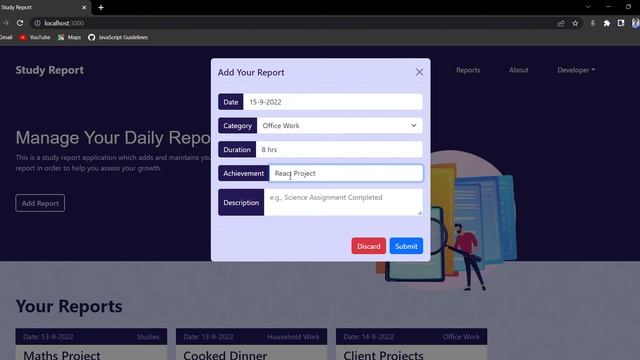Click the Description text area
Image resolution: width=640 pixels, height=360 pixels.
(343, 202)
